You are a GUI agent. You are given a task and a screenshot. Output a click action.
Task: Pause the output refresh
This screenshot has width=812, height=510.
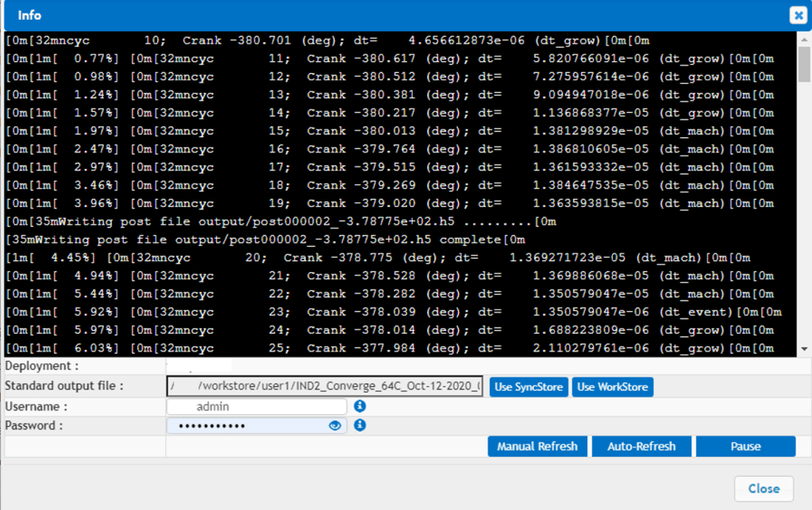point(745,446)
